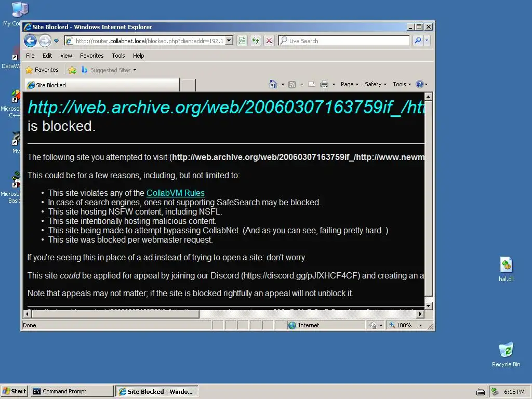This screenshot has width=532, height=399.
Task: Click Site Blocked taskbar button
Action: (157, 391)
